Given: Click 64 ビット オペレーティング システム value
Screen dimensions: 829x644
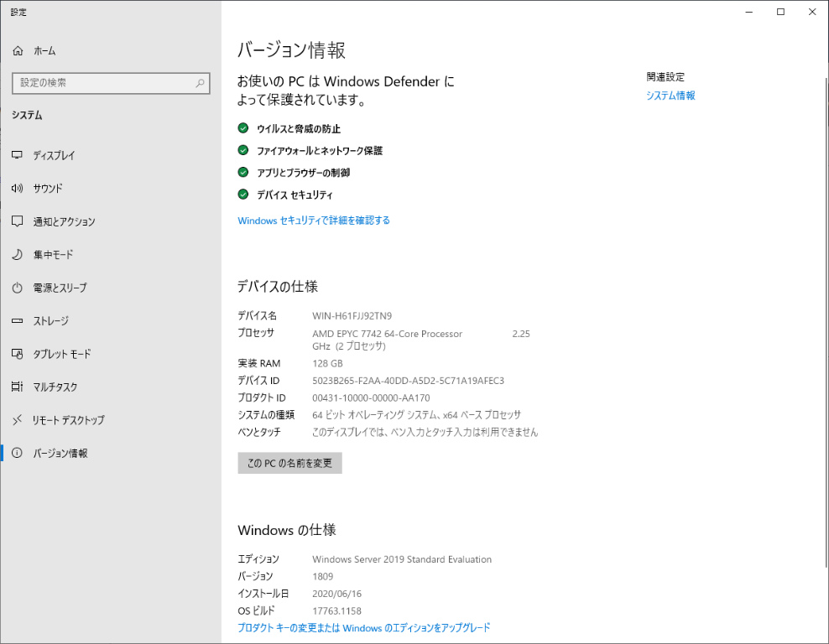Looking at the screenshot, I should pyautogui.click(x=417, y=415).
